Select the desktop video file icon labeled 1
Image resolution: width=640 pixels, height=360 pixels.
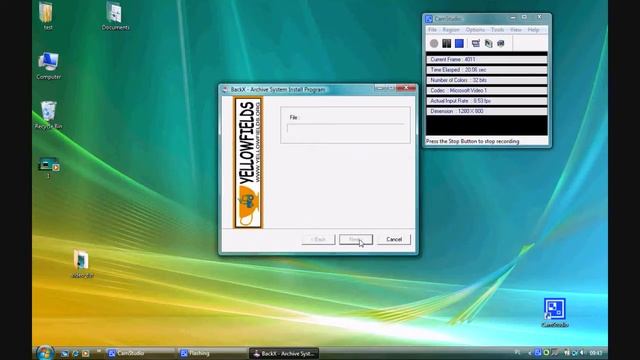(x=49, y=168)
